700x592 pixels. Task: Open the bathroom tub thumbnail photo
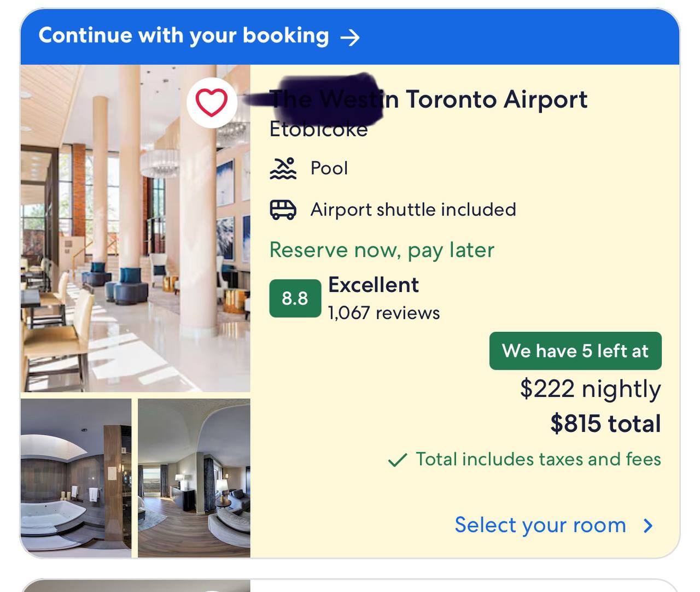pos(76,478)
